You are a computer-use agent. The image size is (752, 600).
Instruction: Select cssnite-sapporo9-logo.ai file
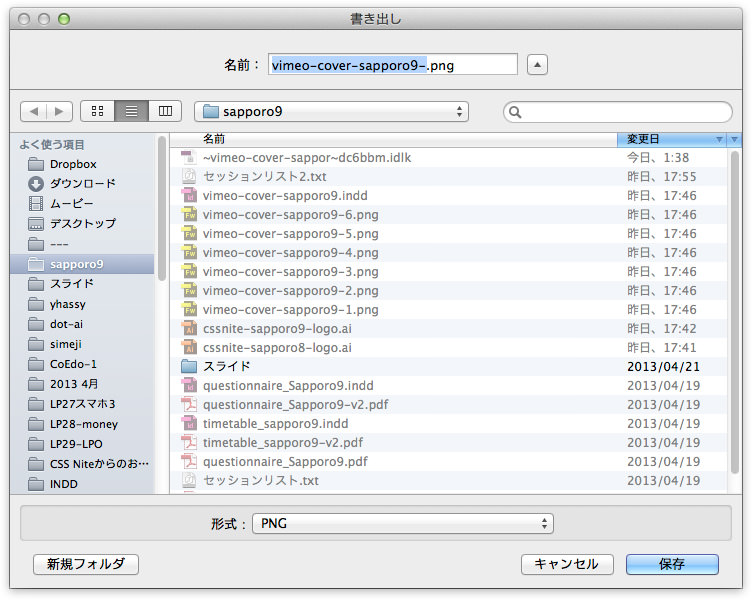[448, 329]
